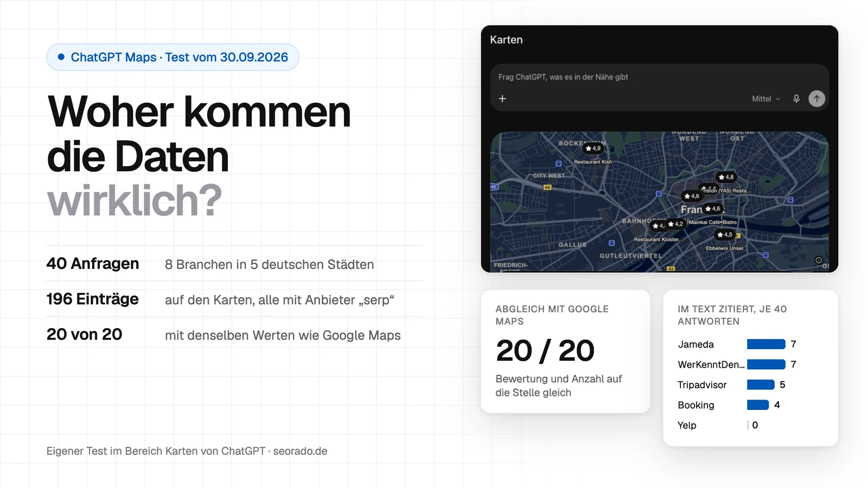Send the prompt with the arrow button
Viewport: 868px width, 488px height.
point(816,99)
